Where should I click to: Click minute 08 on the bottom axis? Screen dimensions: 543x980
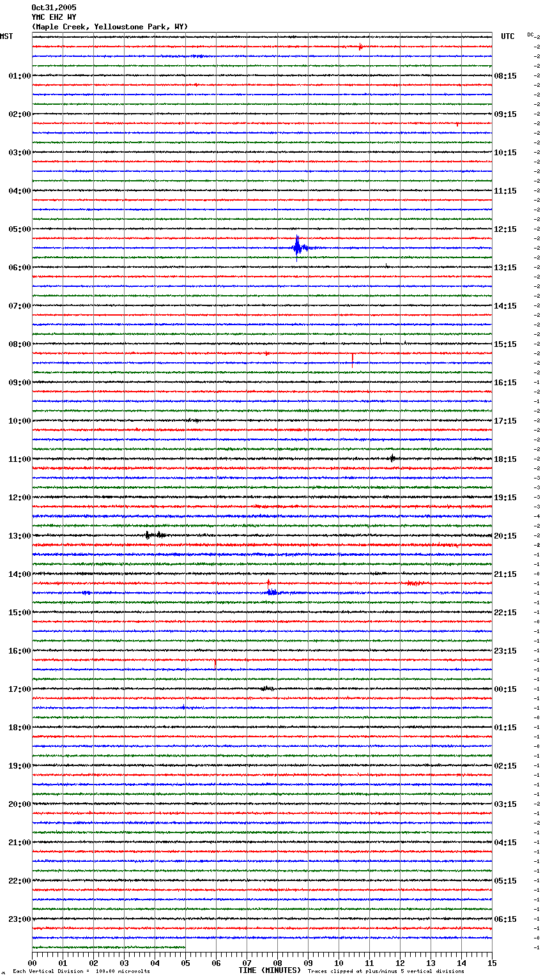pyautogui.click(x=278, y=963)
